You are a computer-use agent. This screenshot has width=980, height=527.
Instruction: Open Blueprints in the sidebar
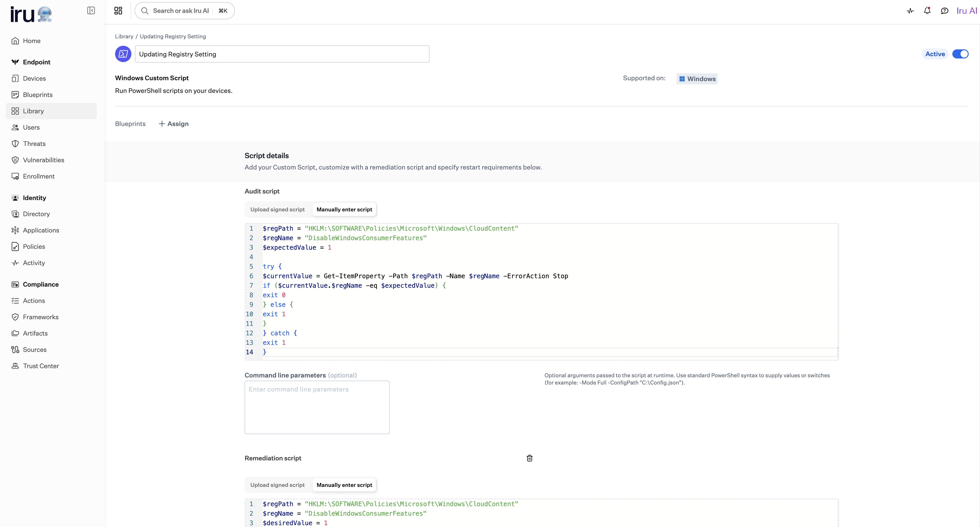click(x=38, y=95)
